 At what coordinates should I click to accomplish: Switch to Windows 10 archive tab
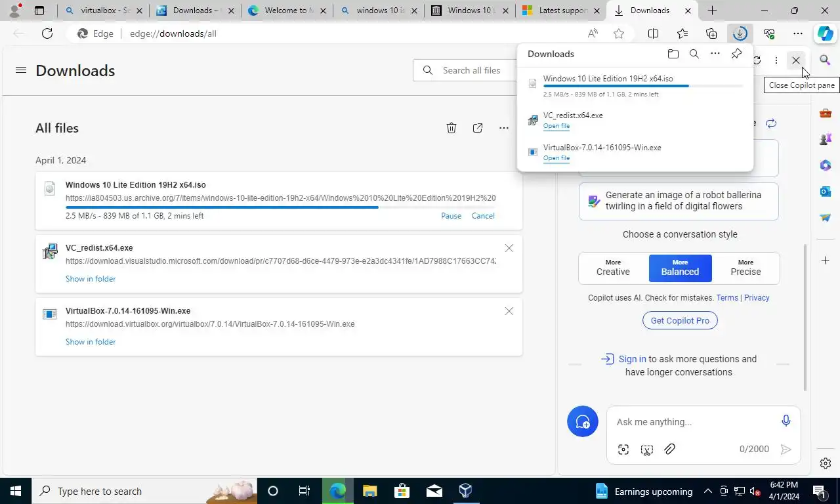tap(470, 10)
